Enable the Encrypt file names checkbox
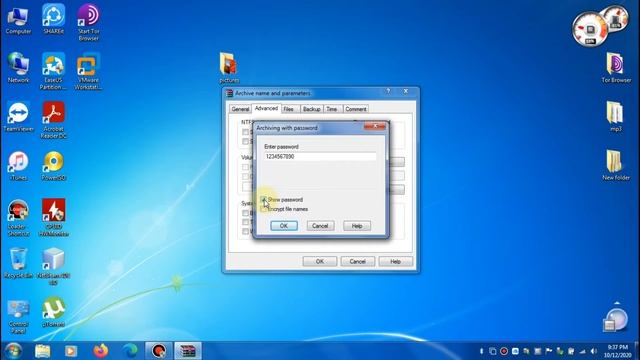This screenshot has width=640, height=360. coord(263,209)
